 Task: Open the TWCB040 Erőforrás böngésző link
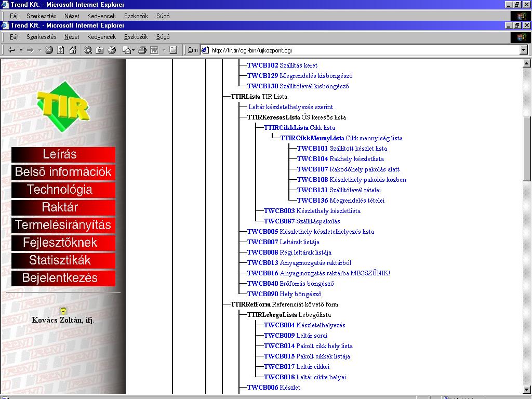(290, 284)
